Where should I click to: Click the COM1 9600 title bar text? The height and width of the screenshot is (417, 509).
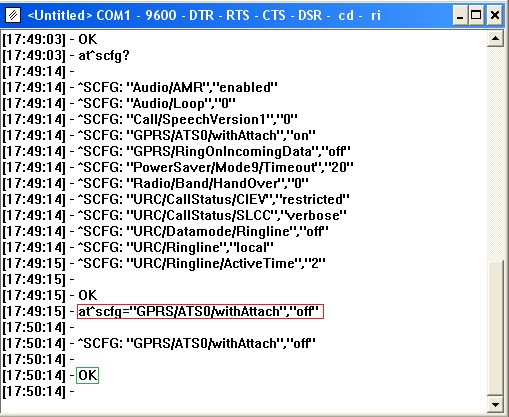pyautogui.click(x=136, y=15)
